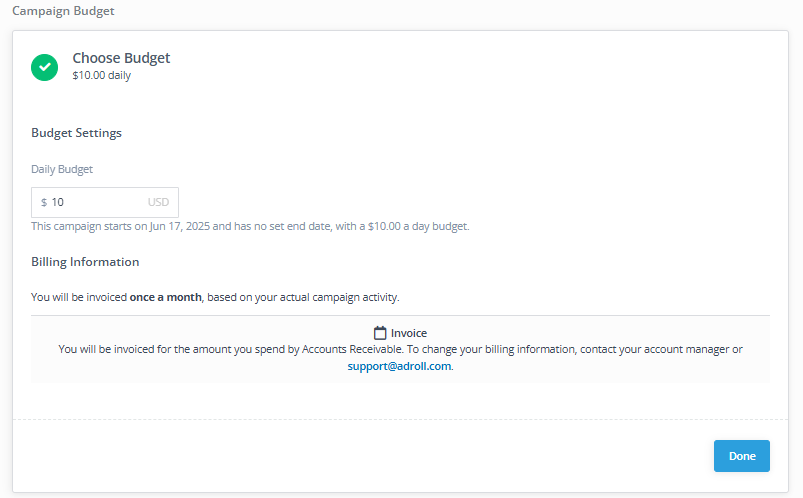Click the "10" value in budget field
803x498 pixels.
click(58, 202)
